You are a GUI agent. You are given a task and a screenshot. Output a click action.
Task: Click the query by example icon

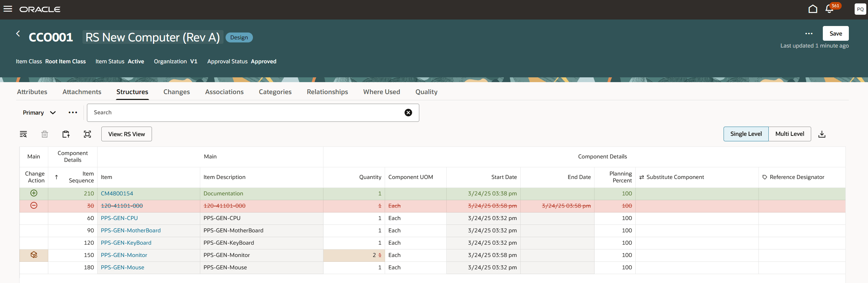point(23,134)
